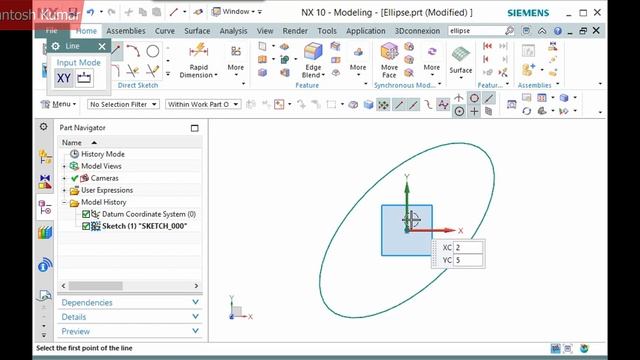Open the No Selection Filter dropdown
Screen dimensions: 640x360
click(123, 104)
